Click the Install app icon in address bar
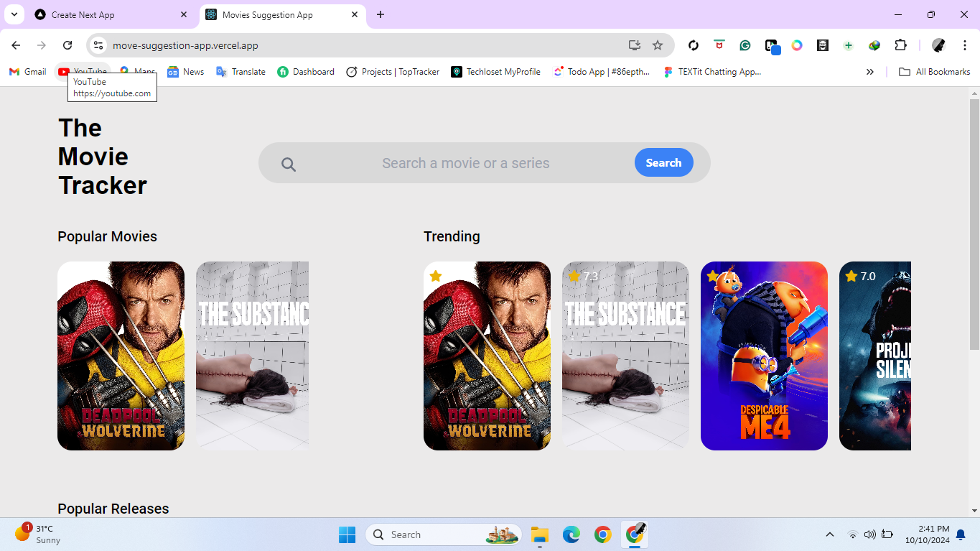 (x=634, y=45)
